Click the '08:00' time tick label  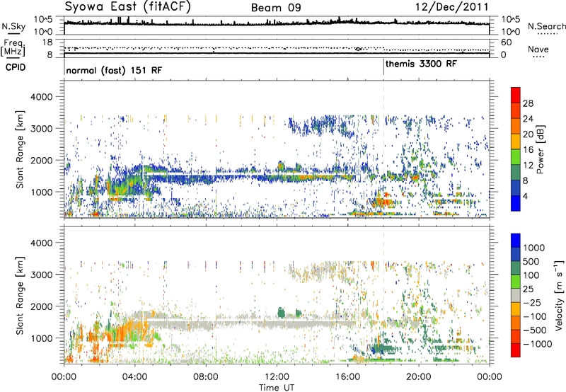(206, 377)
